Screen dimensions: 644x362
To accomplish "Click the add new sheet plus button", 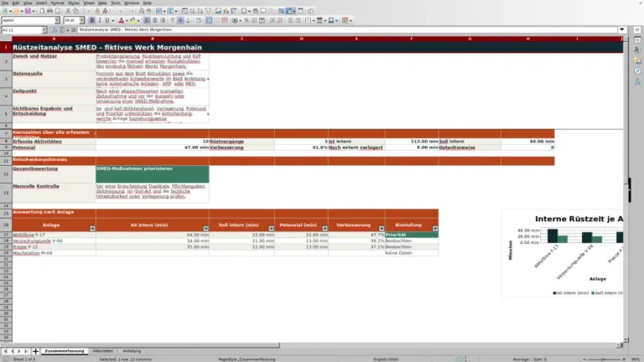I will (x=36, y=351).
